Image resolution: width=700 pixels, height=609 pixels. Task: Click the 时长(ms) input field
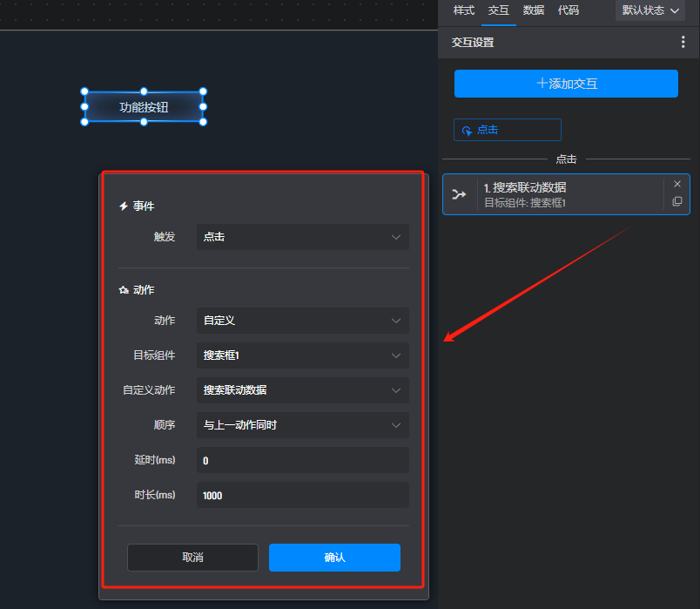coord(303,495)
